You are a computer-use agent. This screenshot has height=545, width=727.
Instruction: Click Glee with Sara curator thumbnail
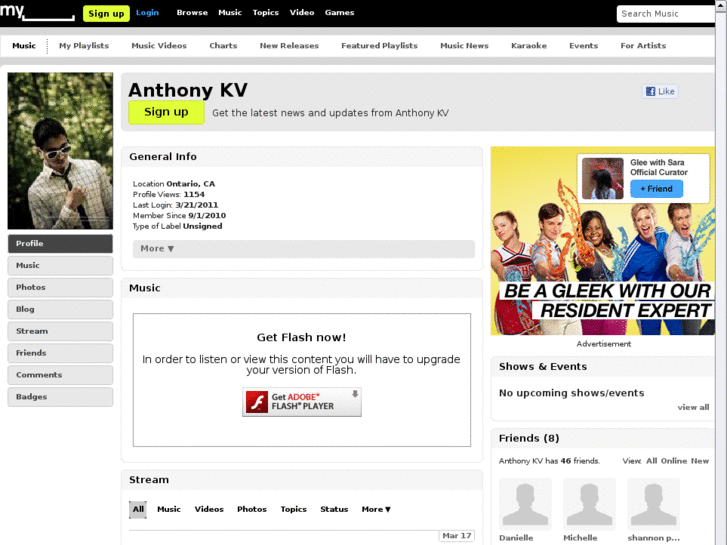click(x=603, y=179)
